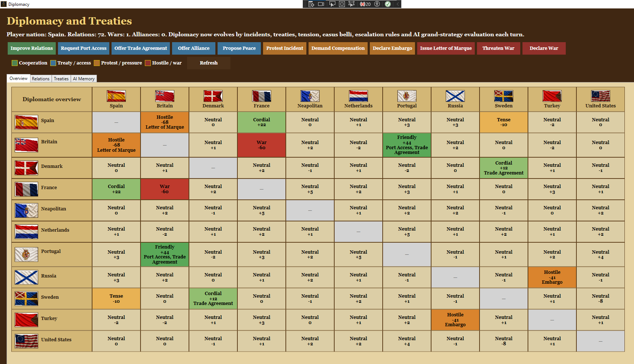This screenshot has width=634, height=364.
Task: Refresh the diplomacy overview
Action: [x=209, y=63]
